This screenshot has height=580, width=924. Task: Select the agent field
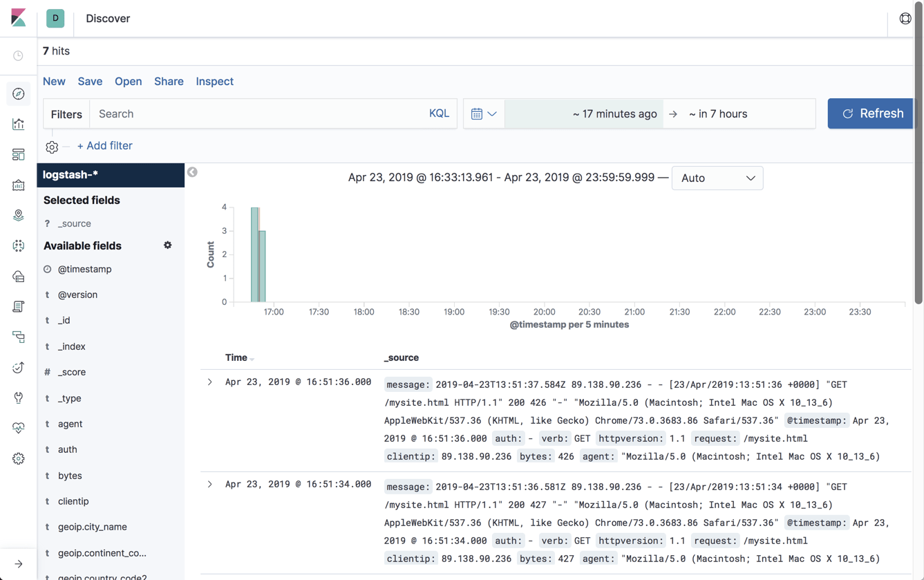70,424
